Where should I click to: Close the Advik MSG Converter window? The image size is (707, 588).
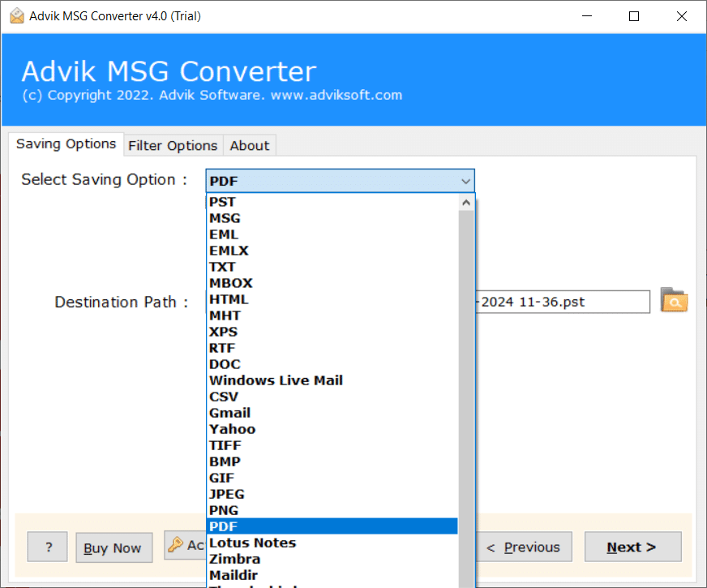(682, 16)
